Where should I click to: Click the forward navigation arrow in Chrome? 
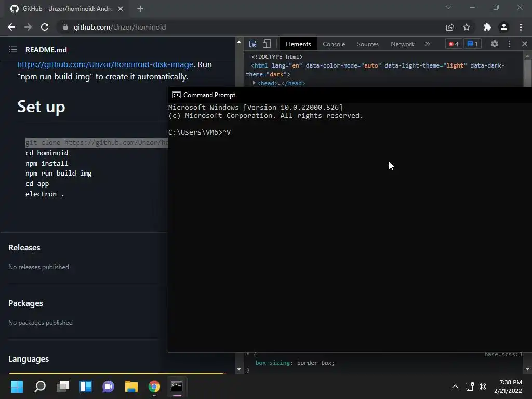(x=28, y=27)
